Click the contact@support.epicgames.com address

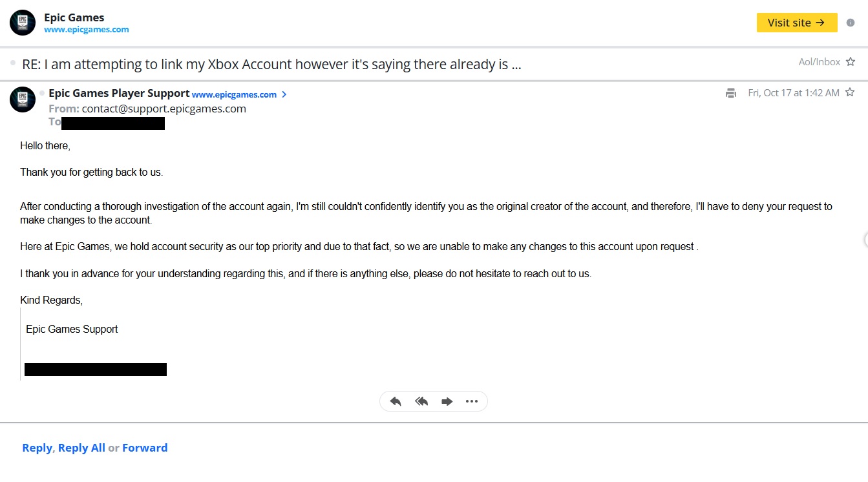pyautogui.click(x=164, y=109)
